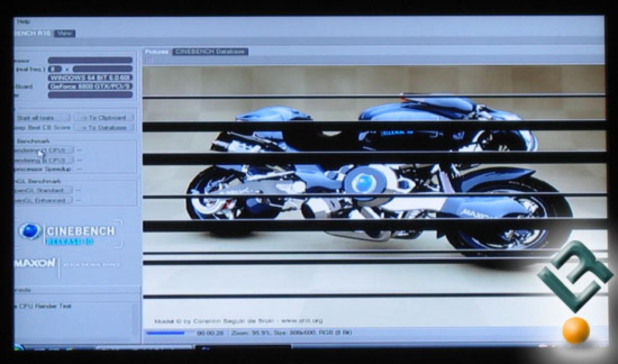Click the model copyright credit text
The image size is (618, 364).
click(239, 321)
